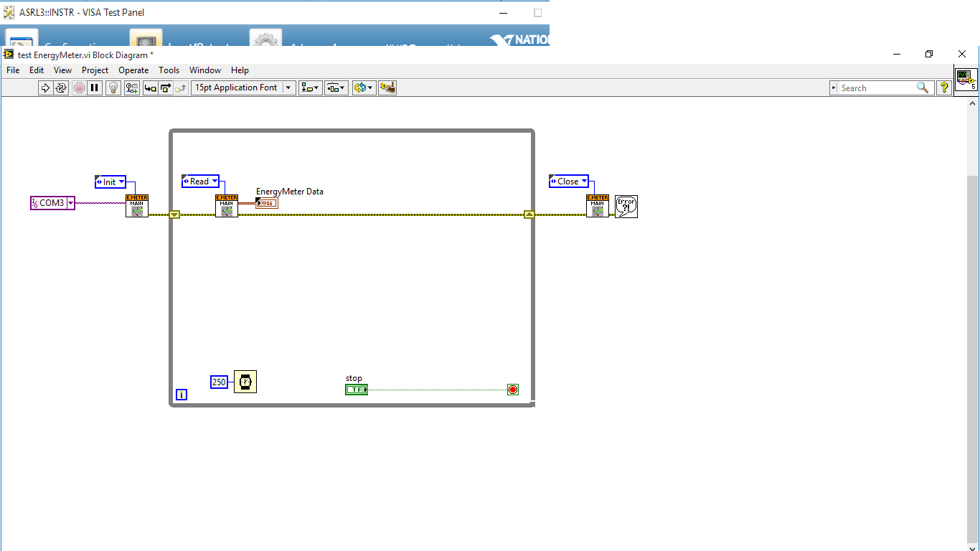The height and width of the screenshot is (551, 980).
Task: Click the stop label text
Action: (354, 378)
